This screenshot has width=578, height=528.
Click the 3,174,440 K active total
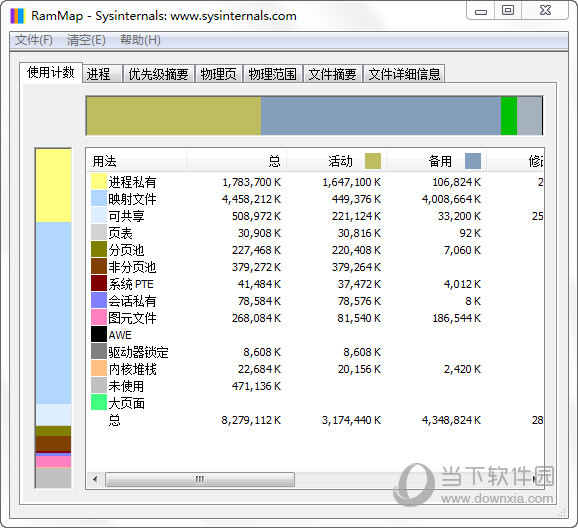pyautogui.click(x=351, y=420)
